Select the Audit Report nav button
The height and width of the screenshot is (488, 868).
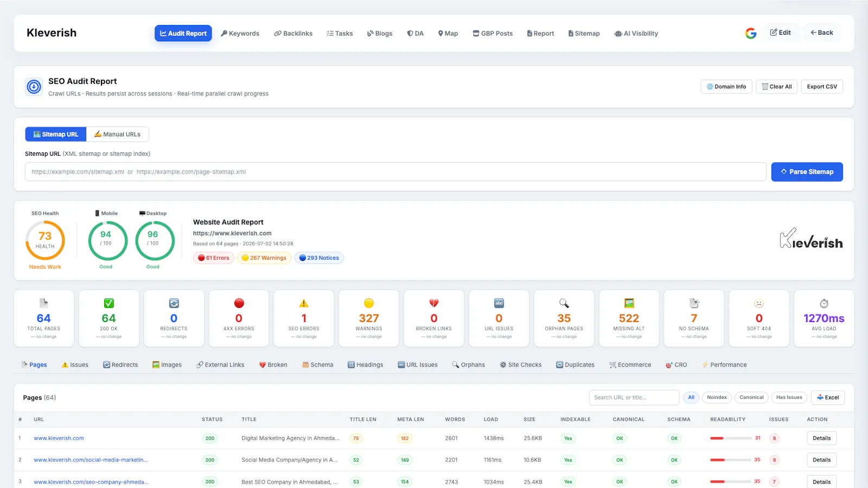click(183, 34)
